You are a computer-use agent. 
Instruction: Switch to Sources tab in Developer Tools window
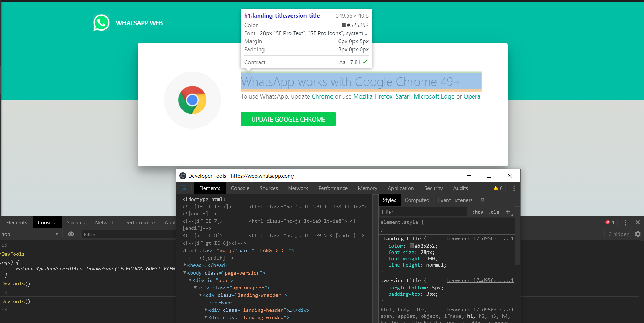click(269, 188)
